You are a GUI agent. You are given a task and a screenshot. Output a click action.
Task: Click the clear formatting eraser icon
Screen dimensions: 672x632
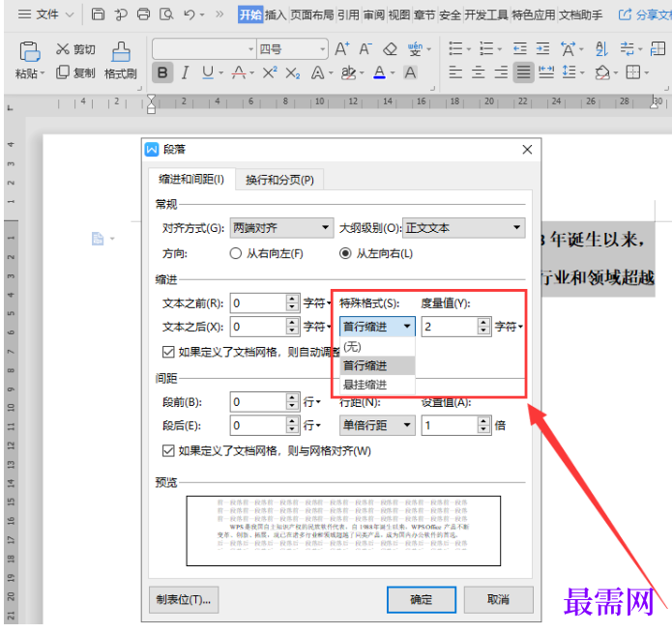(390, 48)
